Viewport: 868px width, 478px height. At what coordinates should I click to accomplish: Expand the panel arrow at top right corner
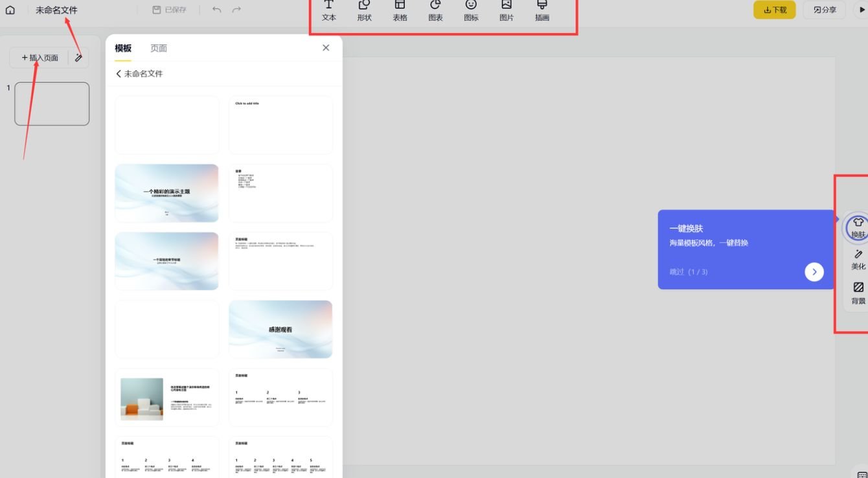(x=862, y=10)
